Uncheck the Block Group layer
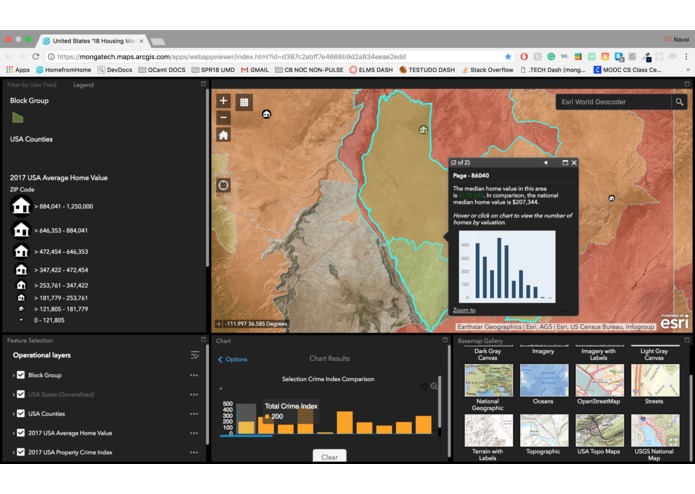The width and height of the screenshot is (695, 494). tap(21, 375)
